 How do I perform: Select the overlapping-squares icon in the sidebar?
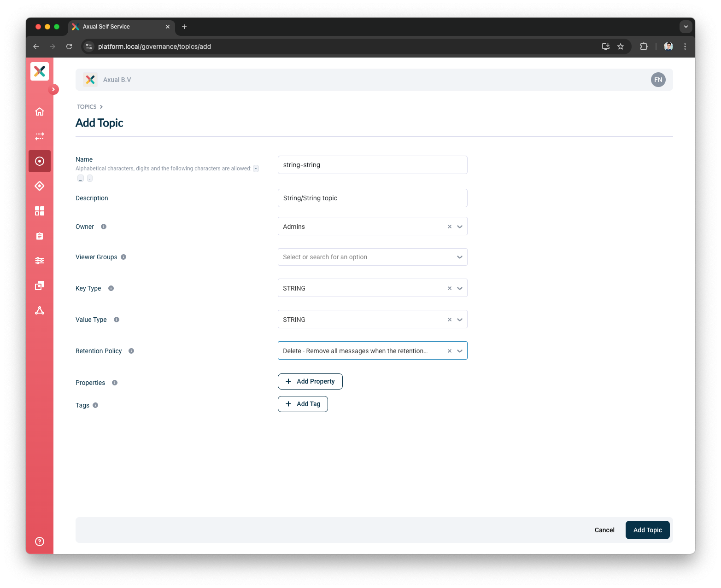click(x=40, y=285)
